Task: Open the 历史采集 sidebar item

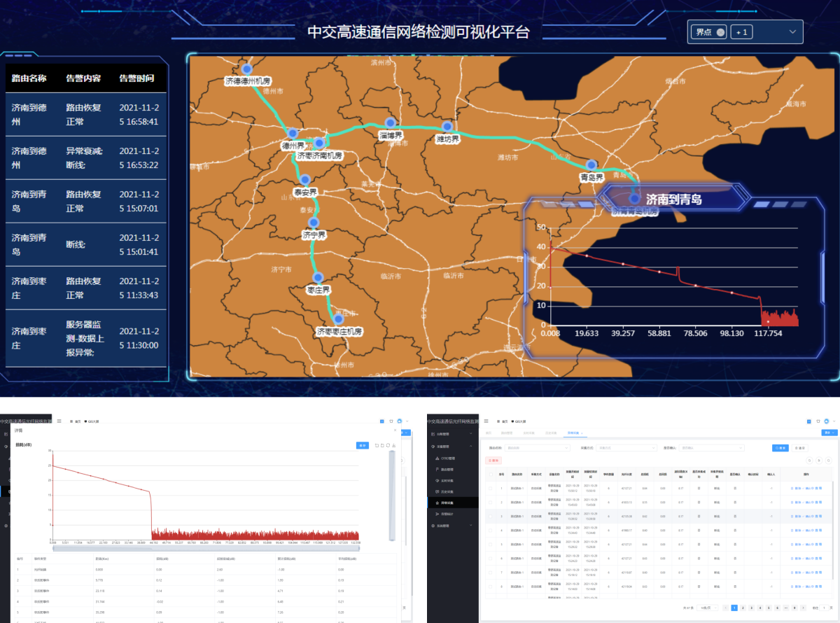Action: [453, 491]
